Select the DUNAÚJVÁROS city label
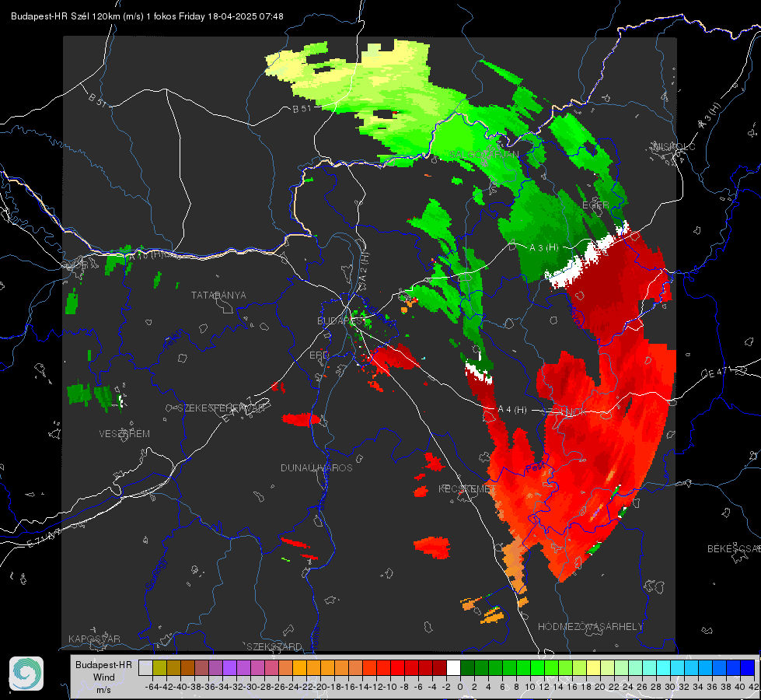This screenshot has height=700, width=761. (316, 467)
